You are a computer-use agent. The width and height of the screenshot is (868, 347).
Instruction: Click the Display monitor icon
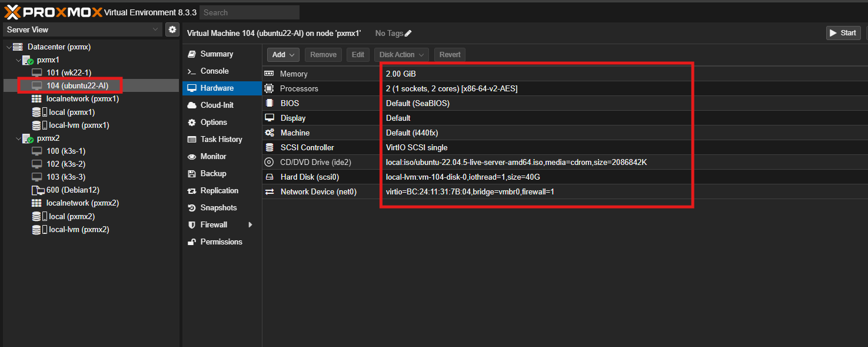coord(269,118)
